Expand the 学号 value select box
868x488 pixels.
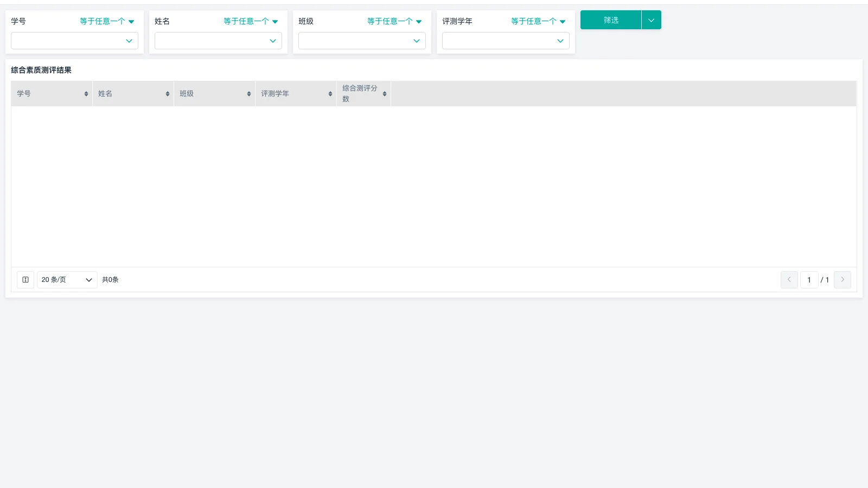(x=74, y=41)
